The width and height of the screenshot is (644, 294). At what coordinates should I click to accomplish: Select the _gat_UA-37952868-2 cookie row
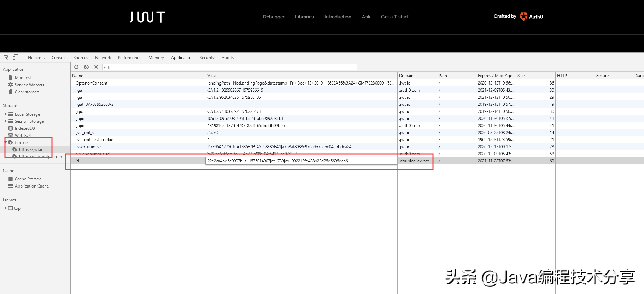(x=357, y=104)
